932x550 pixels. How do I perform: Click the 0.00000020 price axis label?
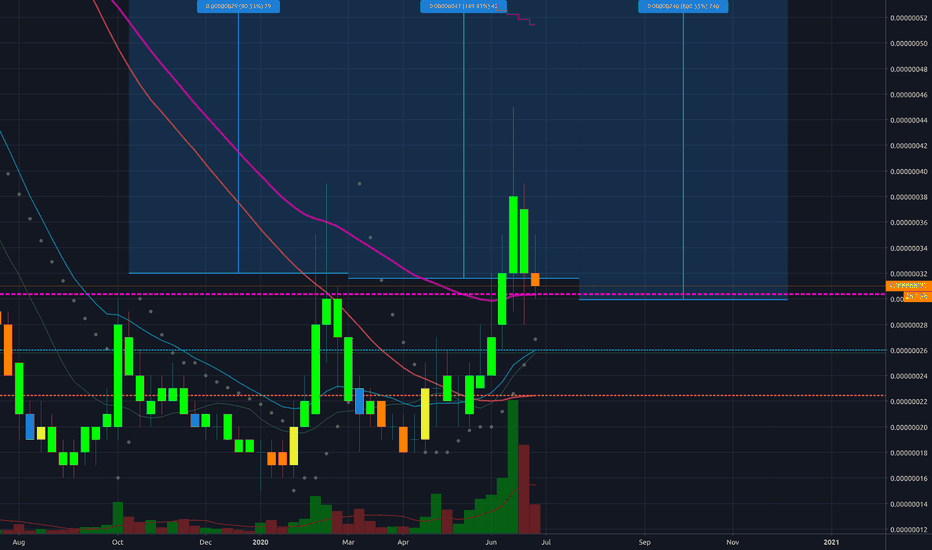click(x=908, y=427)
